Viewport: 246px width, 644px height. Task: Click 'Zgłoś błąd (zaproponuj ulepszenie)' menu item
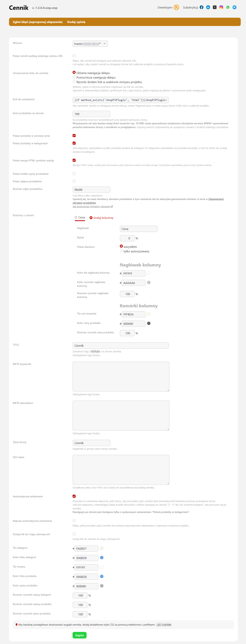tap(38, 22)
